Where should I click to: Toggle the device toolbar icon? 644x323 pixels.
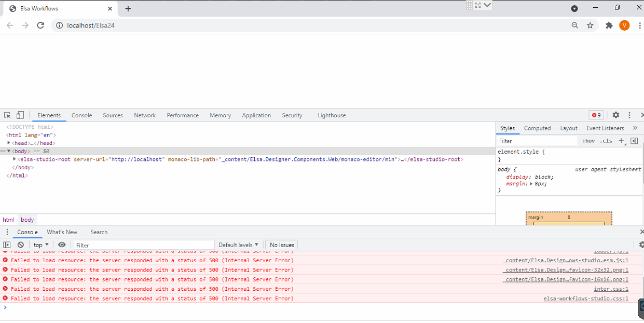(20, 115)
